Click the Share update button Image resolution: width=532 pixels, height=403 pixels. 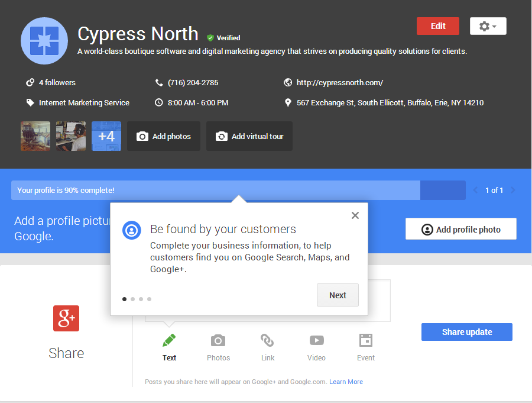click(x=467, y=332)
